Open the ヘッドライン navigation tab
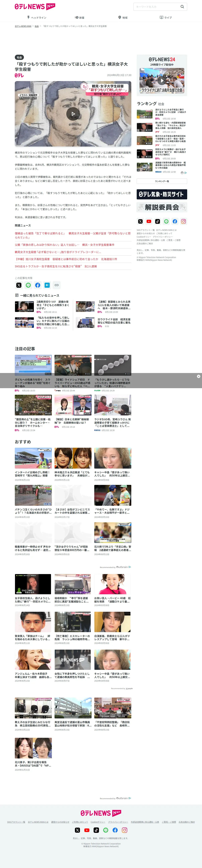This screenshot has height=868, width=202. pos(37,17)
